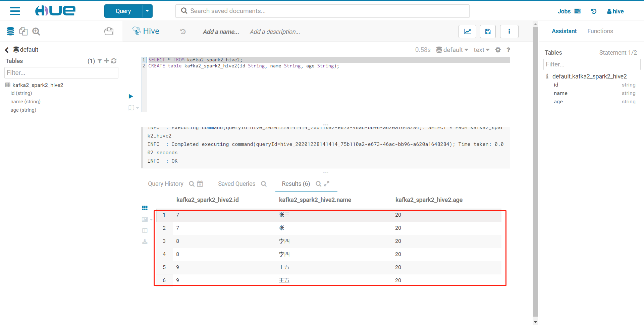Search saved queries magnifier icon
644x325 pixels.
pos(264,184)
